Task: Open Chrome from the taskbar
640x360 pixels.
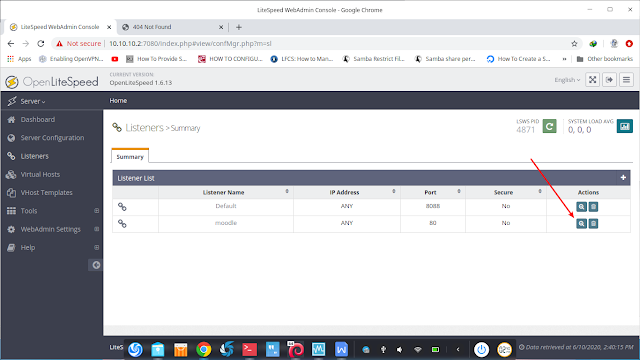Action: coord(203,349)
